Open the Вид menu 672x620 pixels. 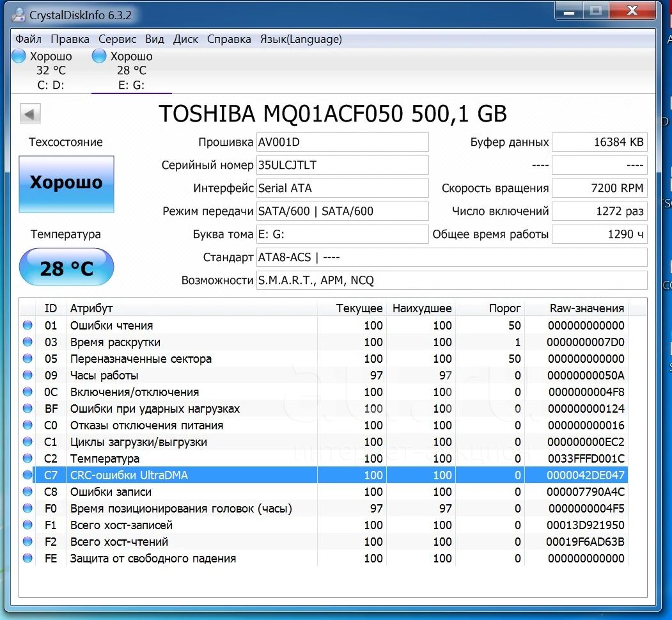154,39
